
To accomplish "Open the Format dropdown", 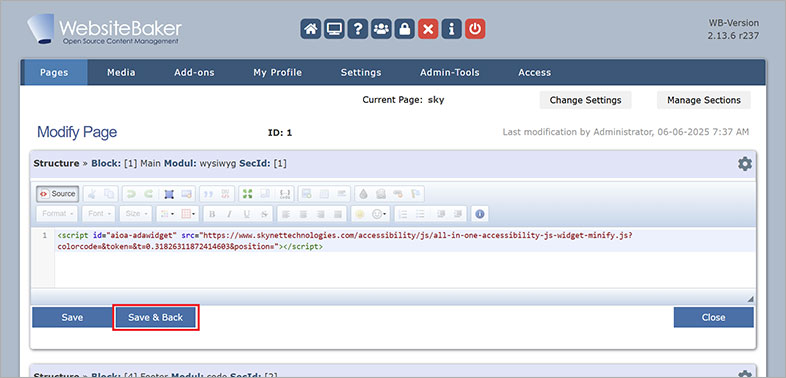I will [x=57, y=214].
